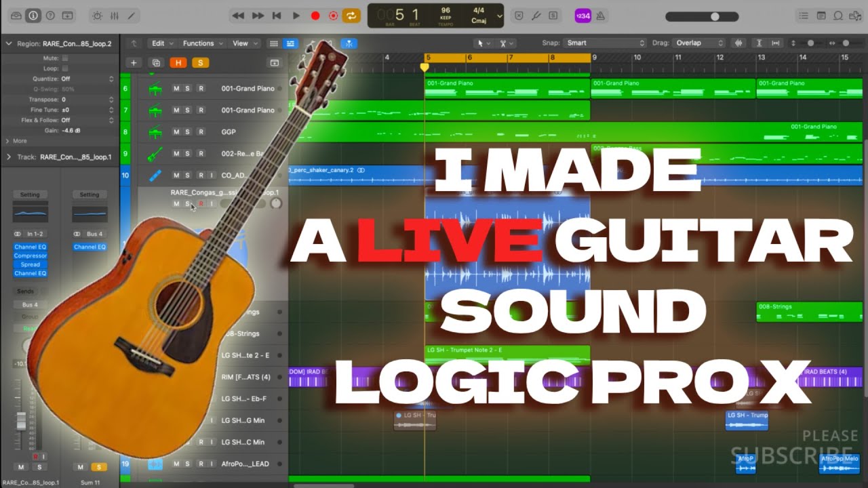Rewind with the double-left arrows
Viewport: 868px width, 488px height.
(x=238, y=15)
